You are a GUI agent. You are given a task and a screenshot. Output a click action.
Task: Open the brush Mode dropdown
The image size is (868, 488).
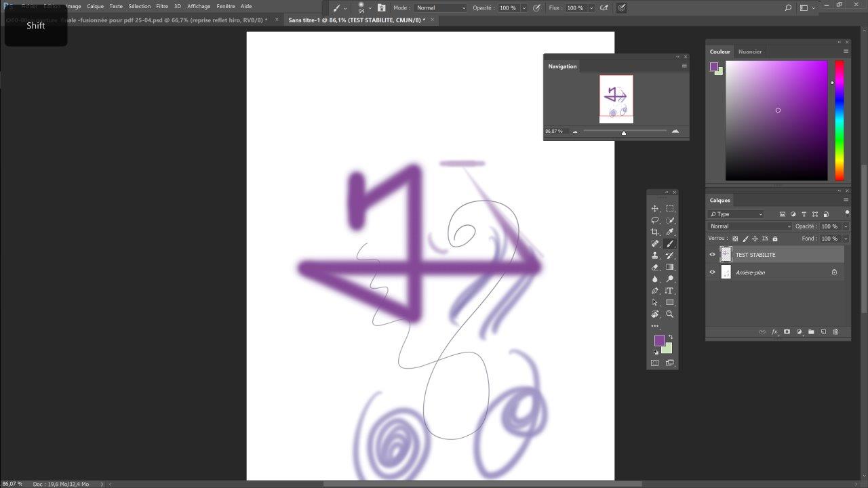click(x=441, y=8)
